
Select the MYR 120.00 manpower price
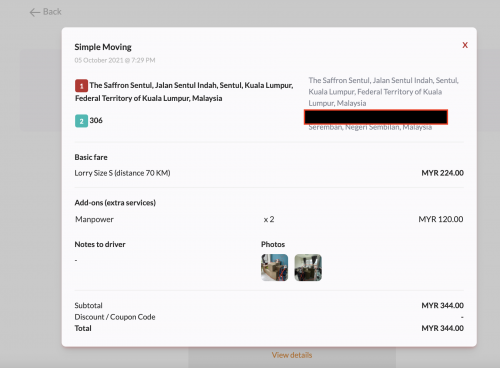[x=441, y=219]
